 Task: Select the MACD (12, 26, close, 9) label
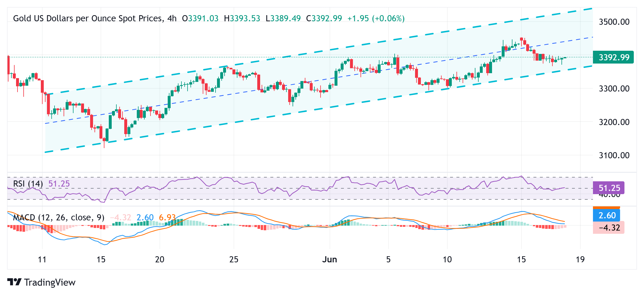click(59, 217)
